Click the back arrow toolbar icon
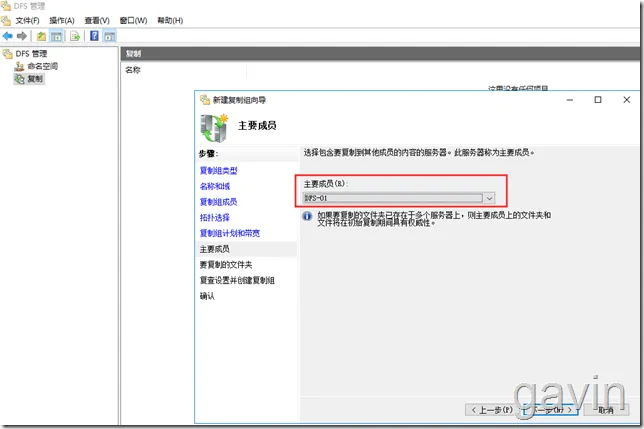The image size is (644, 429). (7, 36)
